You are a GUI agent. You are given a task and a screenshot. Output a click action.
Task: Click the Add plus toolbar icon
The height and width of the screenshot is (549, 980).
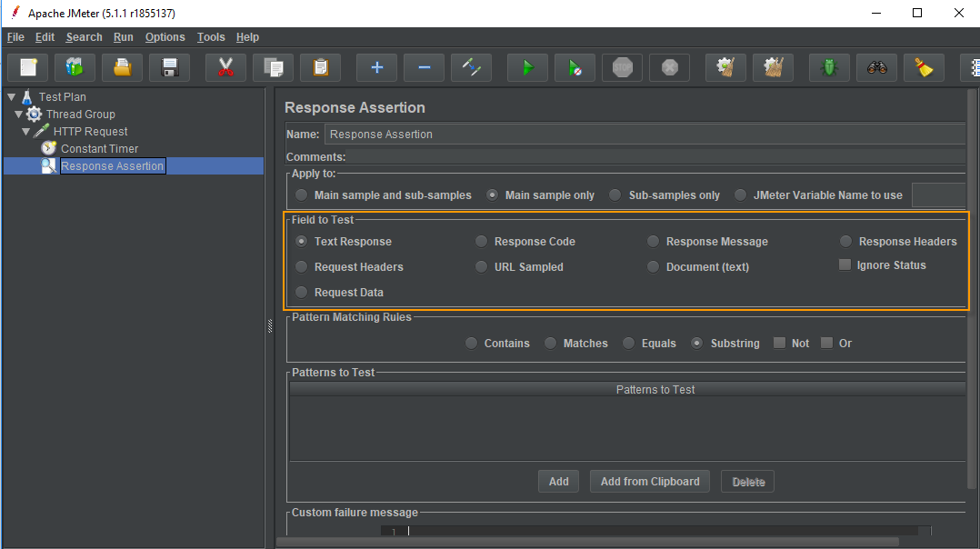376,67
